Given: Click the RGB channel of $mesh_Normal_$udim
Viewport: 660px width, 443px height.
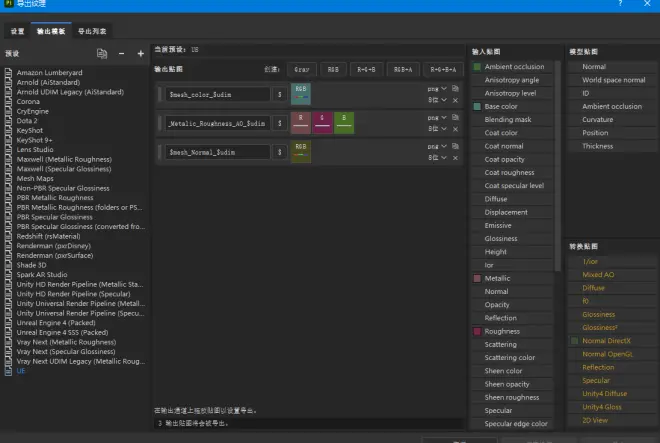Looking at the screenshot, I should pyautogui.click(x=301, y=152).
